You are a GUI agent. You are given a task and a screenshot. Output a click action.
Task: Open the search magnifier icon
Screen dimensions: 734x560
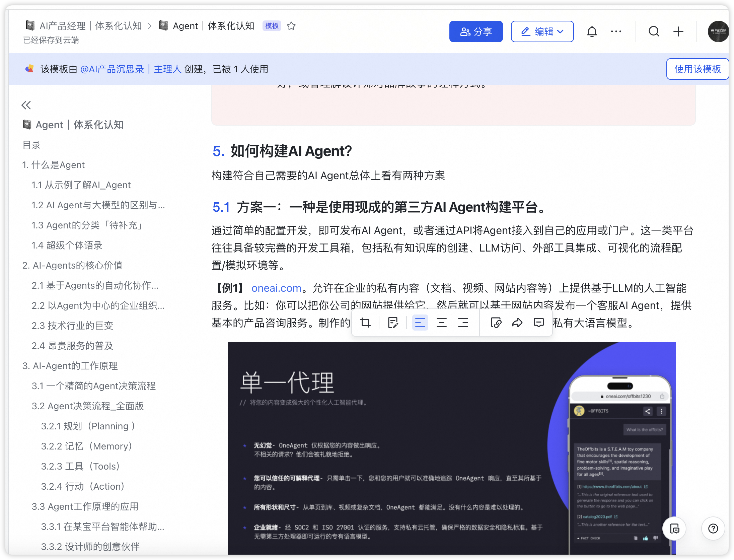pos(654,32)
